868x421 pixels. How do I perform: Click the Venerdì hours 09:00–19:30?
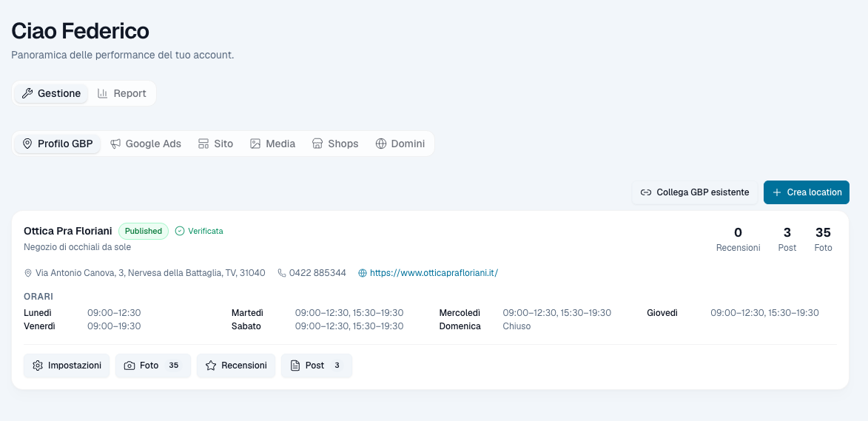[114, 326]
